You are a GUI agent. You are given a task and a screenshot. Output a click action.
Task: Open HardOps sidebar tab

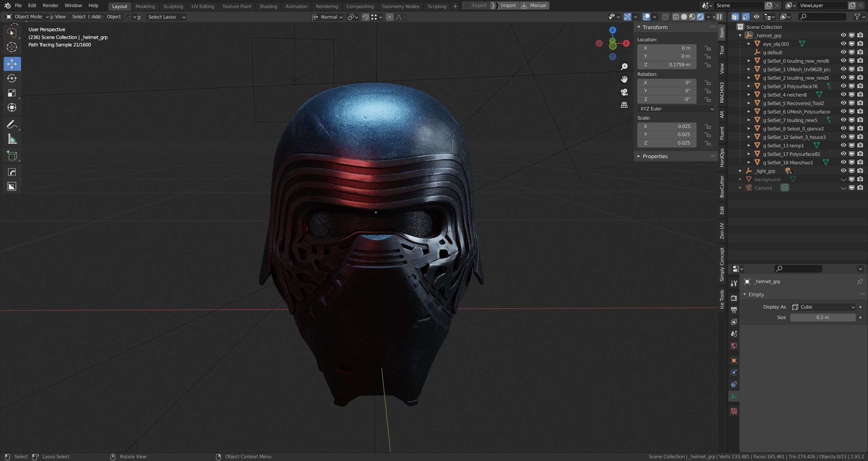click(722, 158)
